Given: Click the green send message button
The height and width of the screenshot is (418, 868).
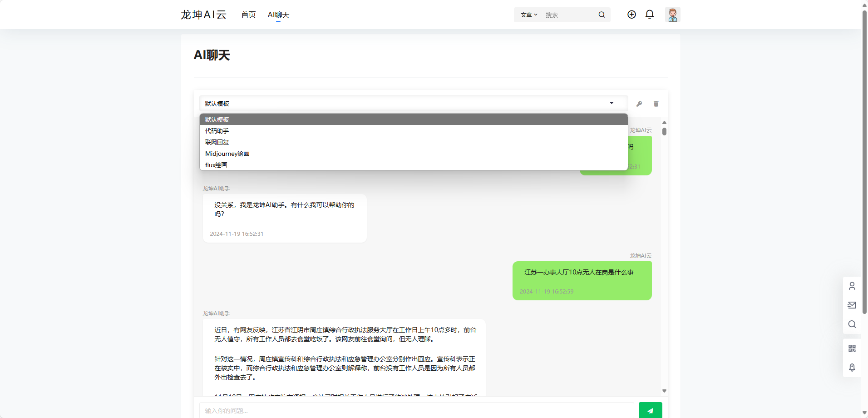Looking at the screenshot, I should point(650,410).
